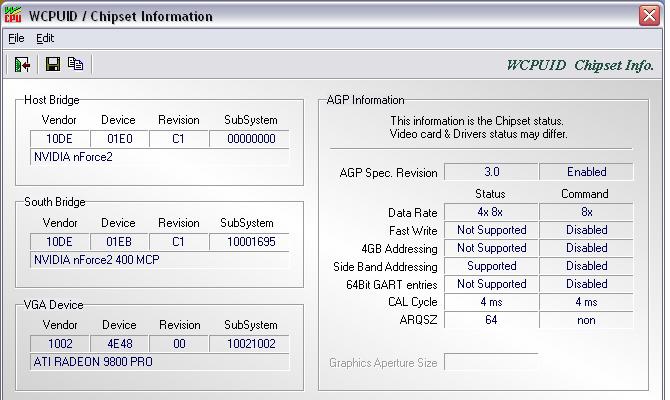Click 4GB Addressing Disabled command field
The width and height of the screenshot is (670, 400).
[x=586, y=248]
